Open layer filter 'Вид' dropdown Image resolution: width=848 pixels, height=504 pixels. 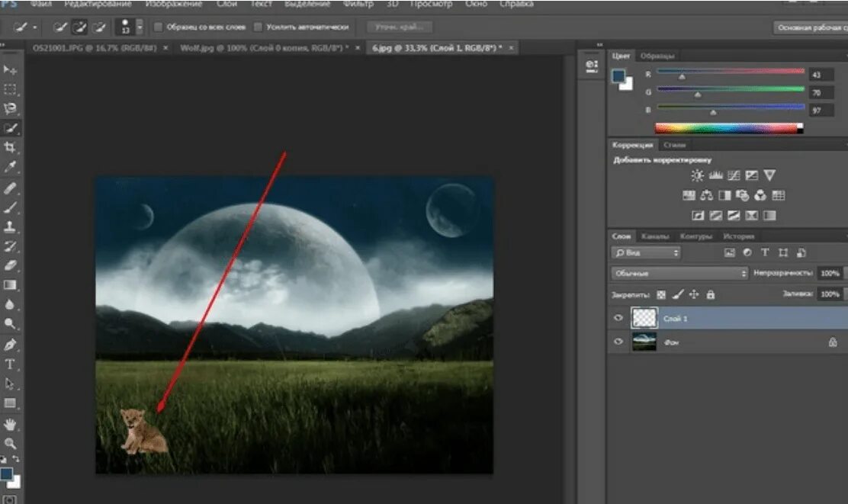point(646,252)
